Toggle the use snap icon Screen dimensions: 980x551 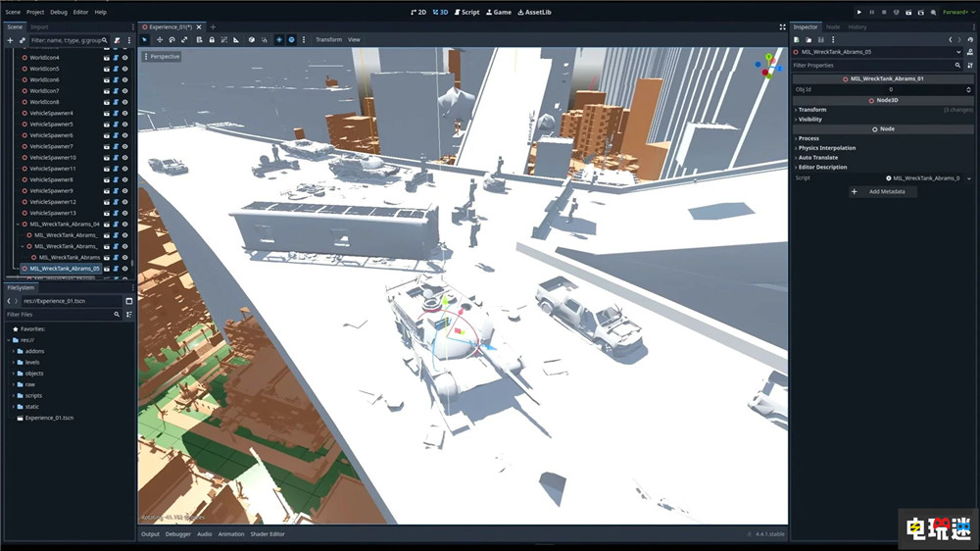[264, 39]
